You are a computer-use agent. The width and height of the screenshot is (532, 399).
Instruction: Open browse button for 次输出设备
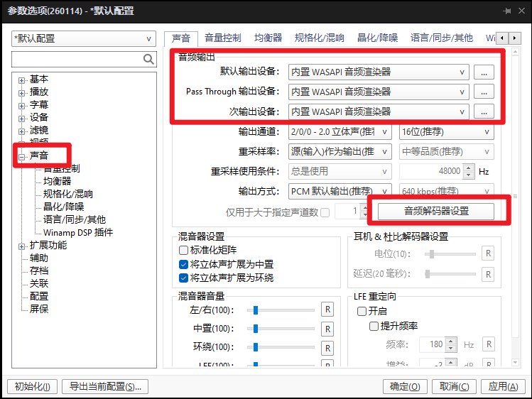[x=484, y=111]
